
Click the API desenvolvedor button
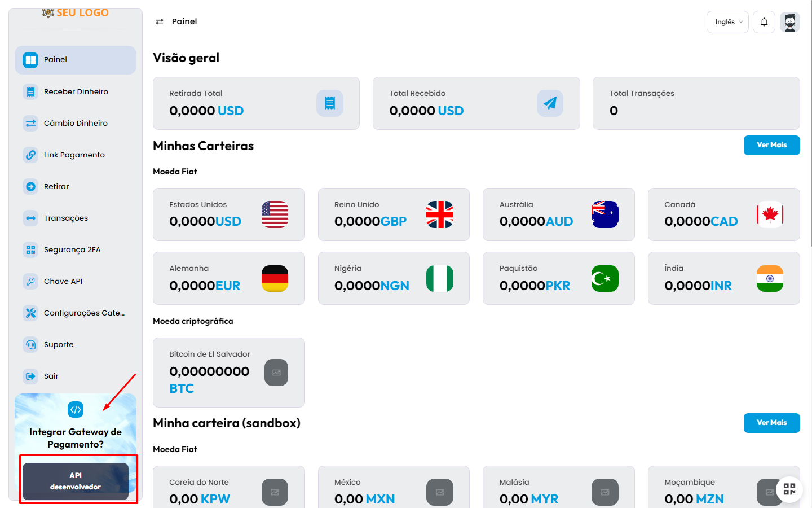tap(76, 481)
